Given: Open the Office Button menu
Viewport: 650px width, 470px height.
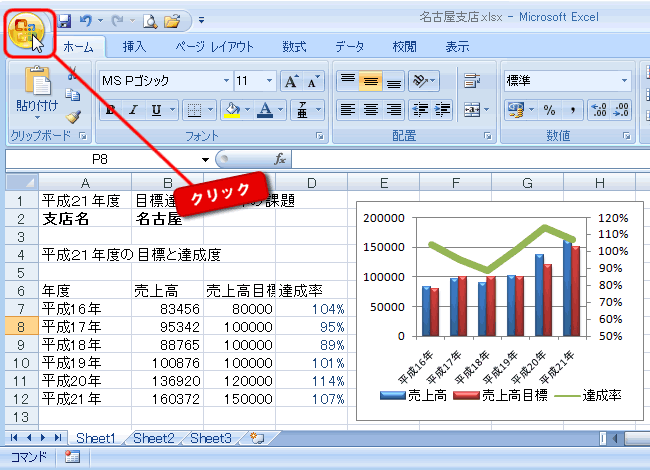Looking at the screenshot, I should point(26,30).
